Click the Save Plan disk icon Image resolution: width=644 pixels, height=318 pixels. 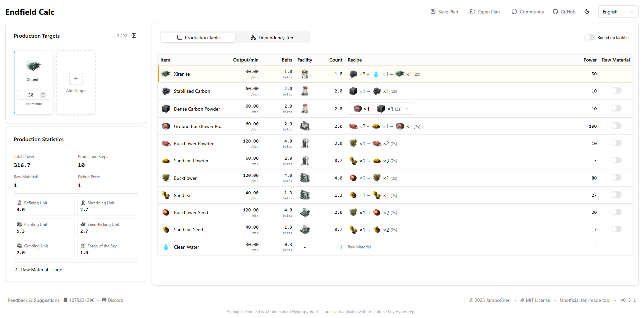(x=433, y=12)
